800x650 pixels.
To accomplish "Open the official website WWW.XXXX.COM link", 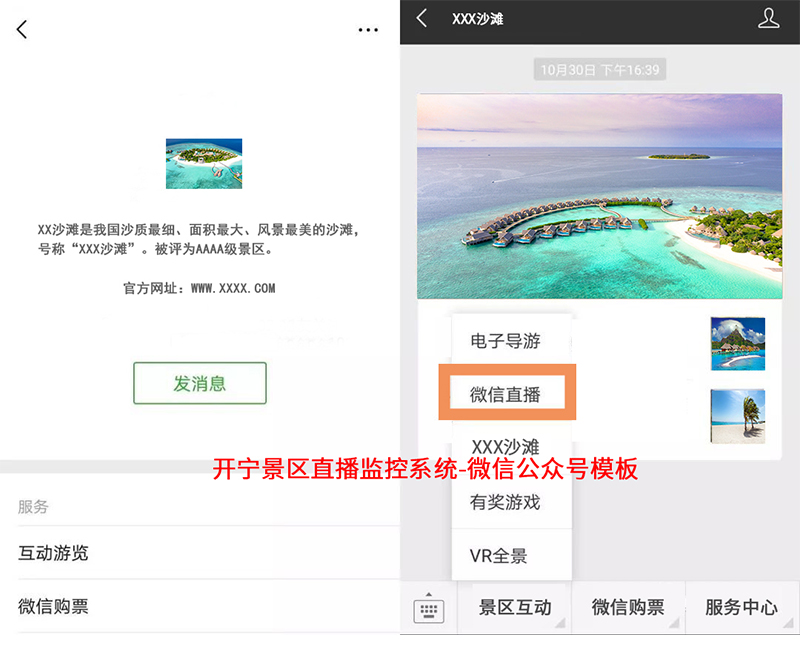I will click(x=232, y=288).
